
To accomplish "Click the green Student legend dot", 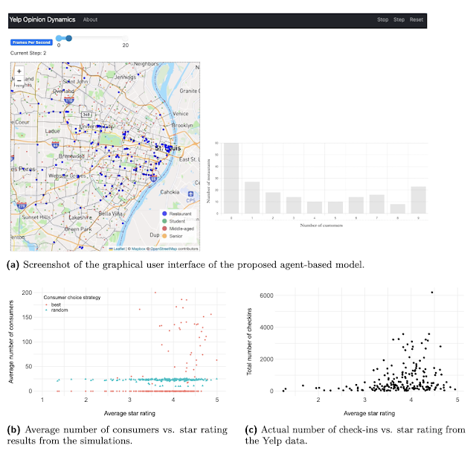I will click(164, 221).
